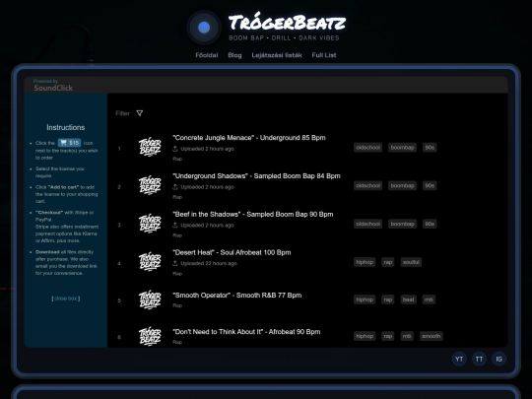Click rap tag on Desert Heat

[x=388, y=262]
